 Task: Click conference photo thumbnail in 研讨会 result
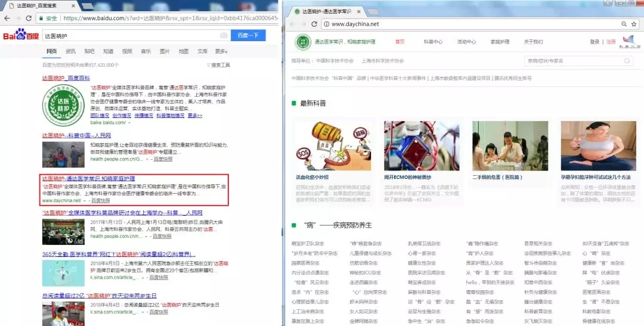coord(63,232)
